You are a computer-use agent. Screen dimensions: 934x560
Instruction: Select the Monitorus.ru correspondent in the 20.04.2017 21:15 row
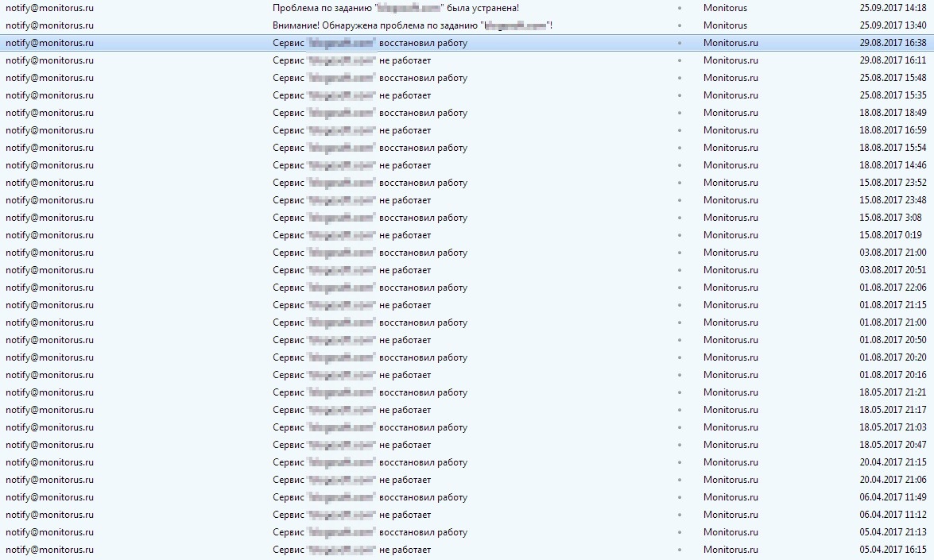click(x=731, y=462)
